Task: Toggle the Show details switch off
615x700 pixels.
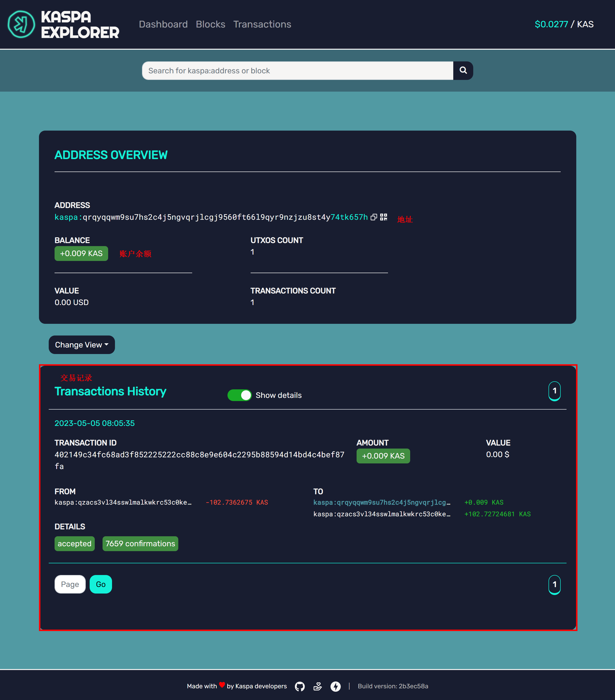Action: pos(239,395)
